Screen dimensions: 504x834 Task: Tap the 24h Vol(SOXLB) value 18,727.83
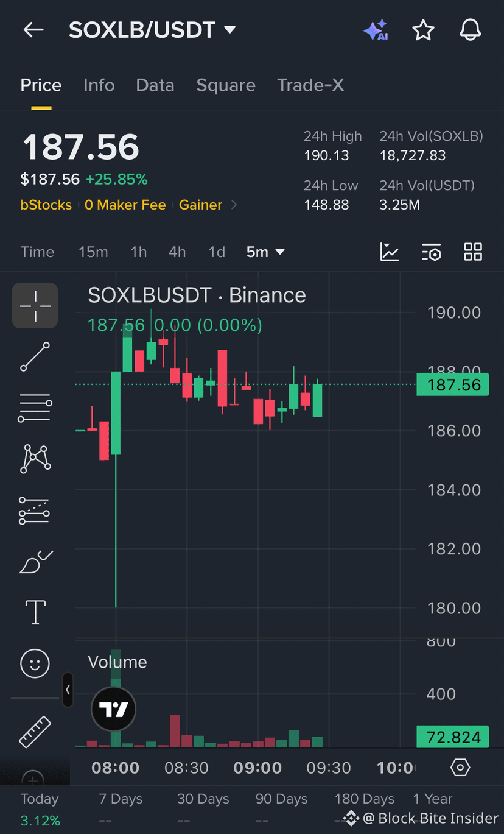pos(413,155)
